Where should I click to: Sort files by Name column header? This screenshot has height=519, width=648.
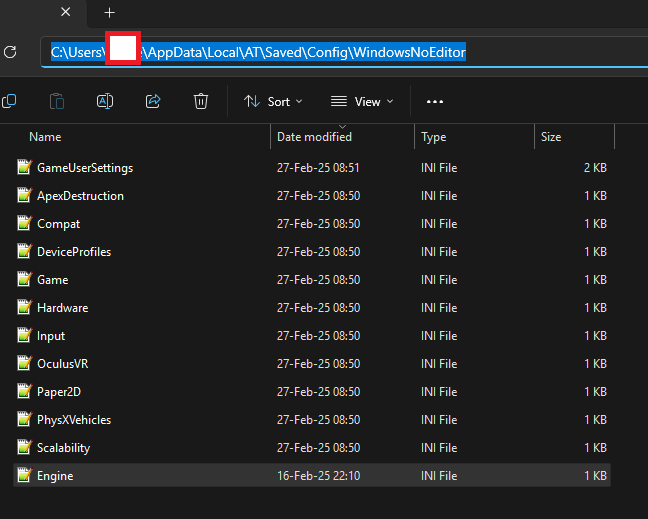tap(45, 137)
